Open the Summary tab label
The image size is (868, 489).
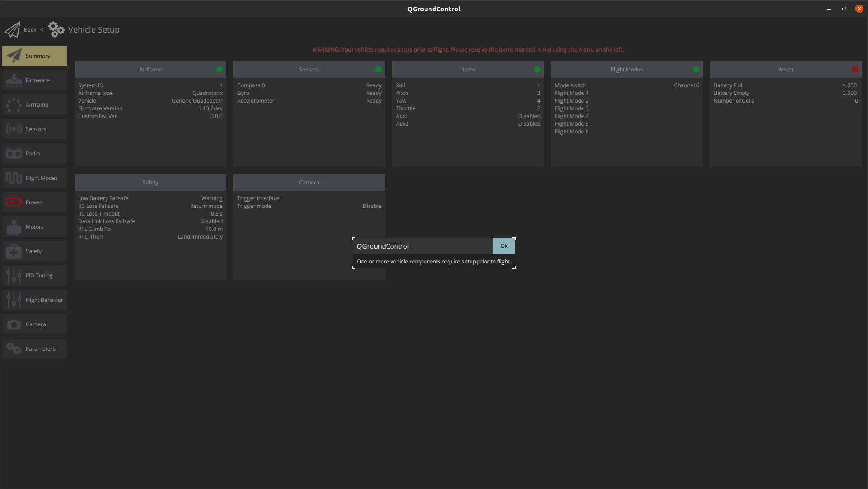pyautogui.click(x=38, y=56)
